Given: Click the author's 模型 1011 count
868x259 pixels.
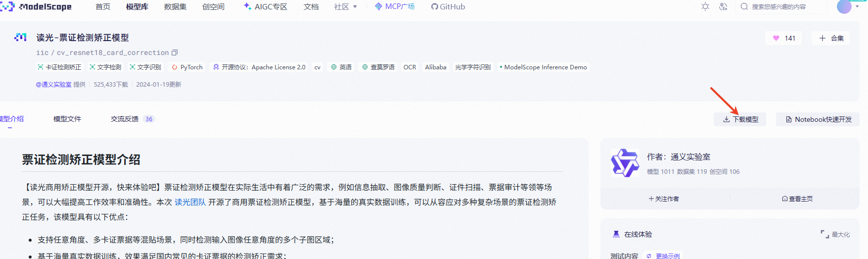Looking at the screenshot, I should (x=661, y=171).
